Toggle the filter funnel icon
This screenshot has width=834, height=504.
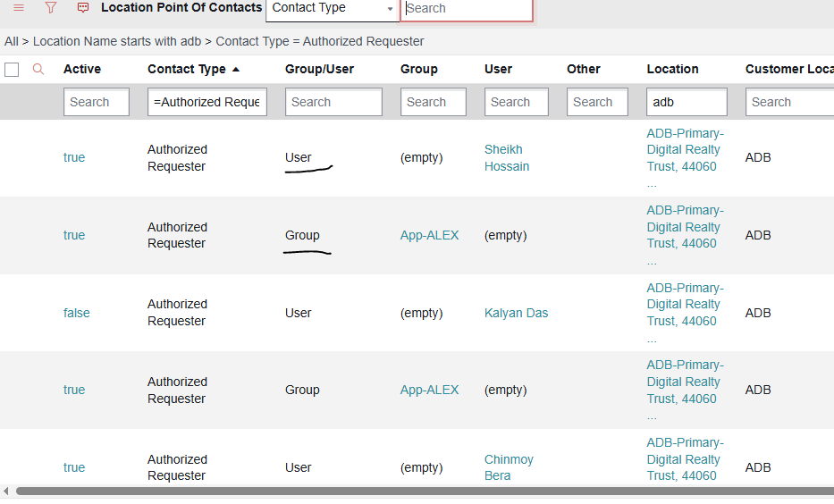[x=51, y=8]
